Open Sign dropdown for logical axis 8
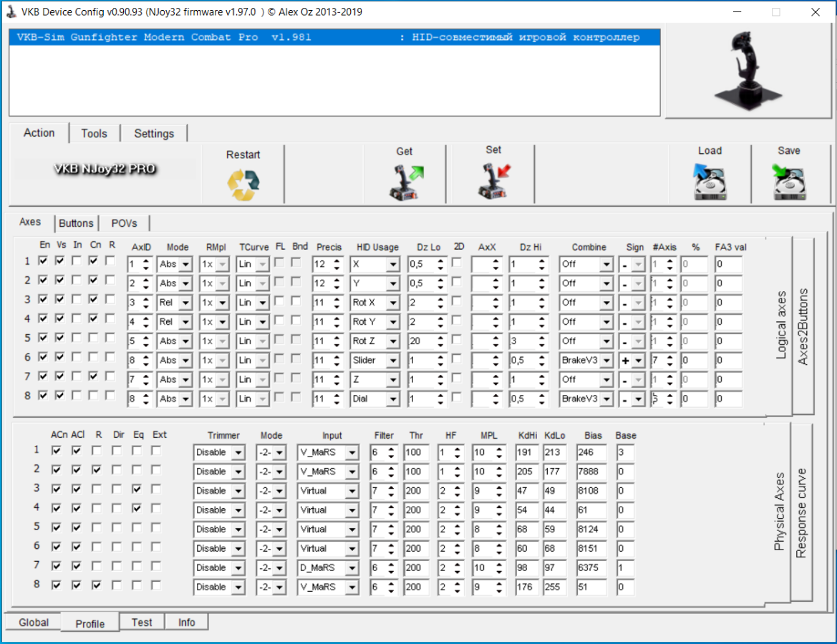 pyautogui.click(x=639, y=399)
